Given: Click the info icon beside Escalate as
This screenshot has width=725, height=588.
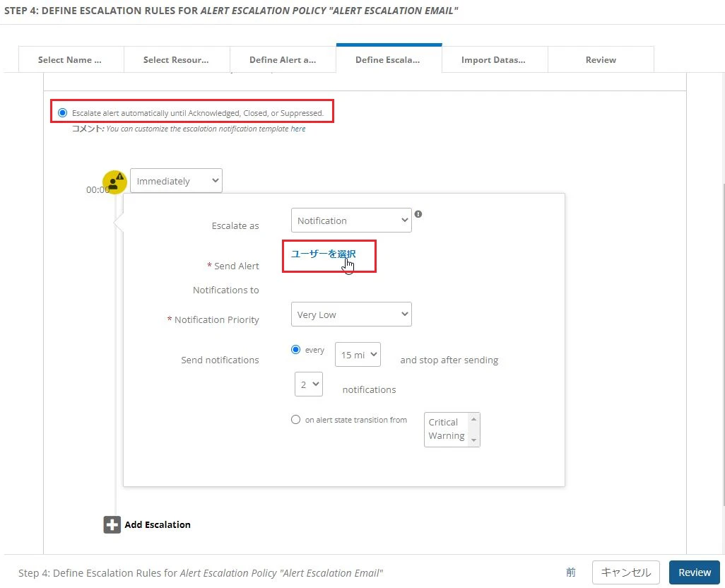Looking at the screenshot, I should click(x=418, y=214).
